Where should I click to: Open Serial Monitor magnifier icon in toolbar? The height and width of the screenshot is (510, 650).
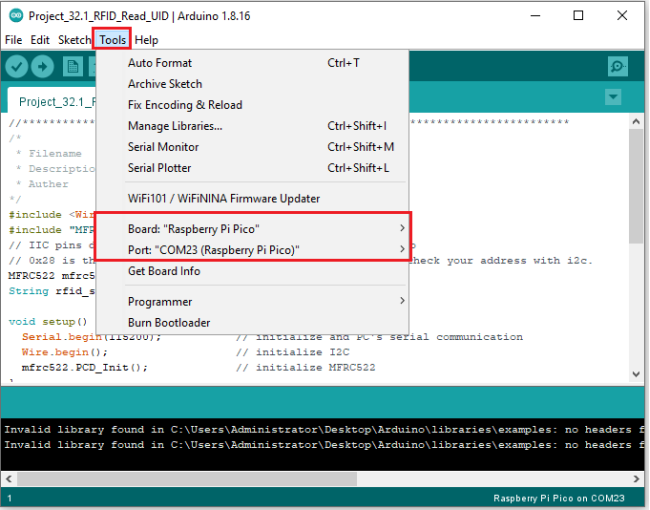(618, 66)
